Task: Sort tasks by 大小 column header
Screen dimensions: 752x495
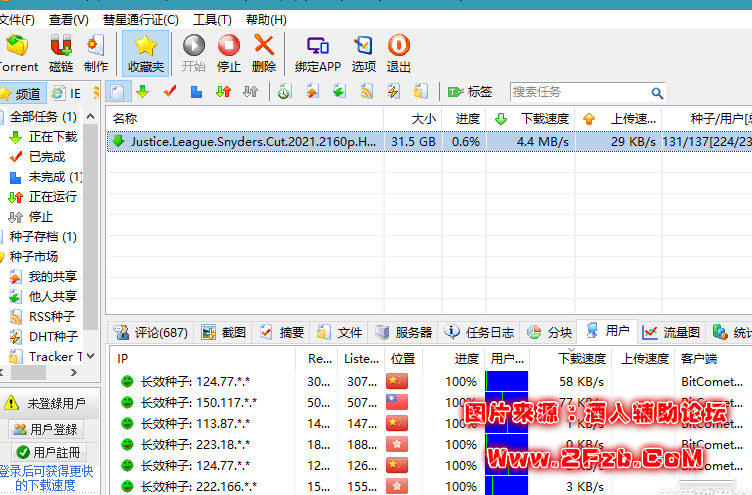Action: (x=412, y=118)
